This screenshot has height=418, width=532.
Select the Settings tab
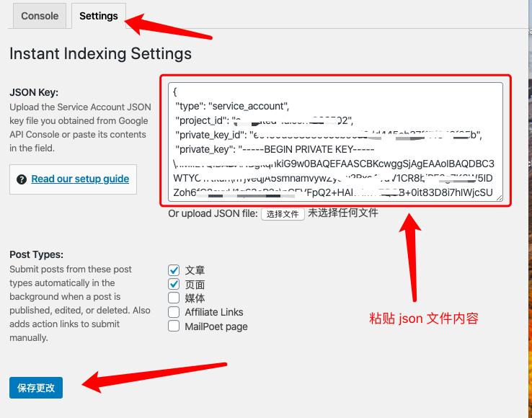[x=98, y=16]
